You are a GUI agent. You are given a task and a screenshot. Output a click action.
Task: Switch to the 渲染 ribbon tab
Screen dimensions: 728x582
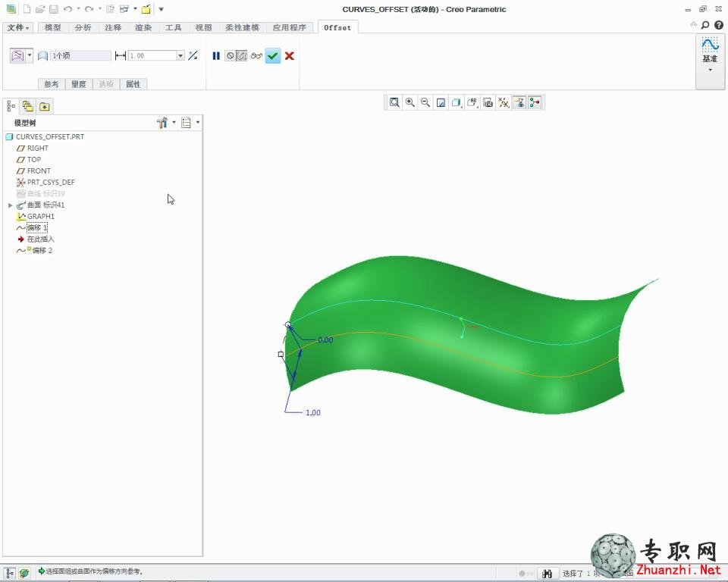[143, 27]
